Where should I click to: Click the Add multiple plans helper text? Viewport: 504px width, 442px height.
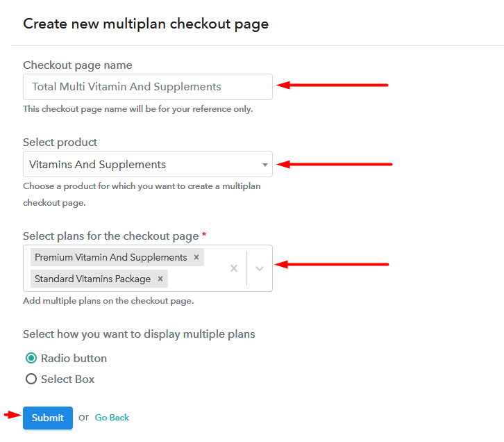pyautogui.click(x=108, y=301)
